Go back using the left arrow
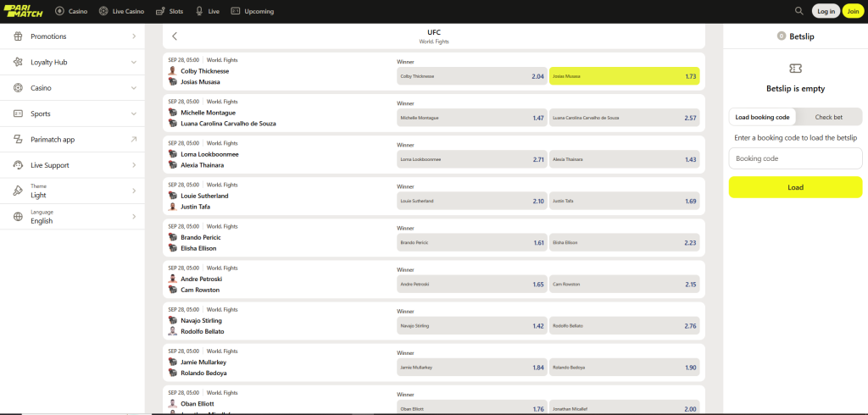This screenshot has height=415, width=868. point(175,36)
